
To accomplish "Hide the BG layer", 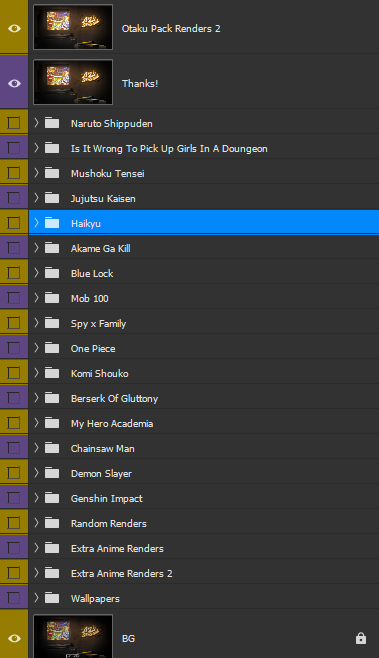I will point(14,638).
